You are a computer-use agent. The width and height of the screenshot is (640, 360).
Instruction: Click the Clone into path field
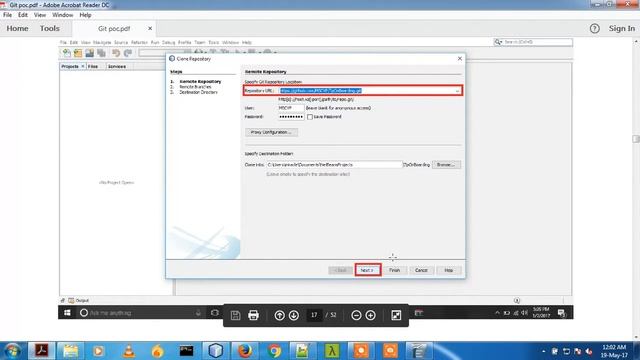click(x=334, y=164)
